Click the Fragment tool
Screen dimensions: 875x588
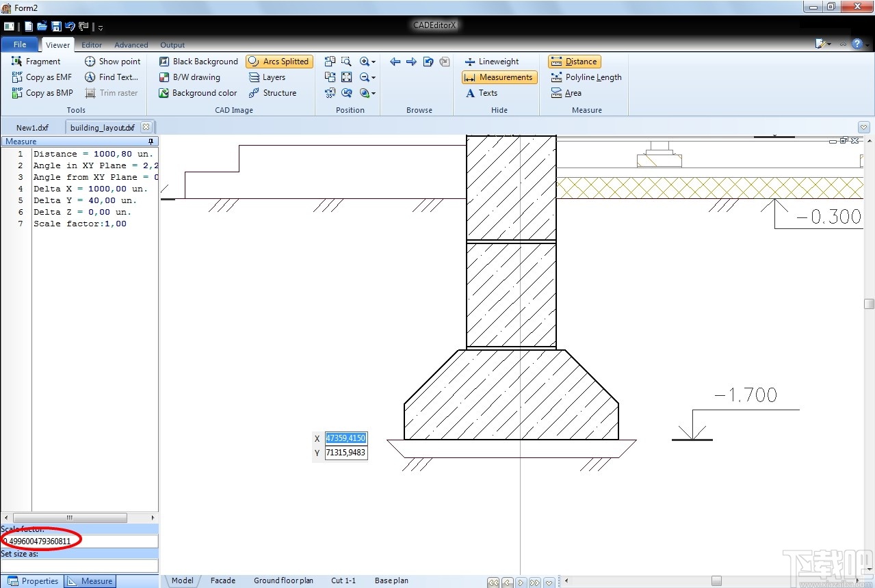point(36,62)
